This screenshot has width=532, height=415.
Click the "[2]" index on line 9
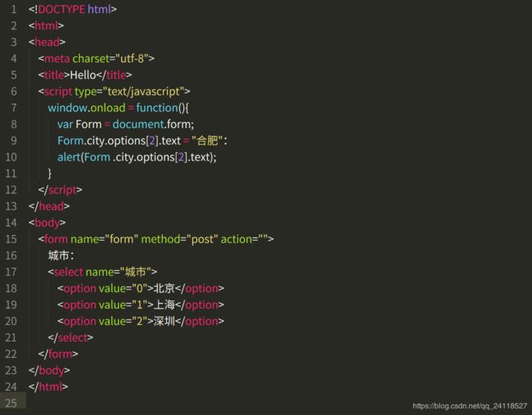coord(153,141)
